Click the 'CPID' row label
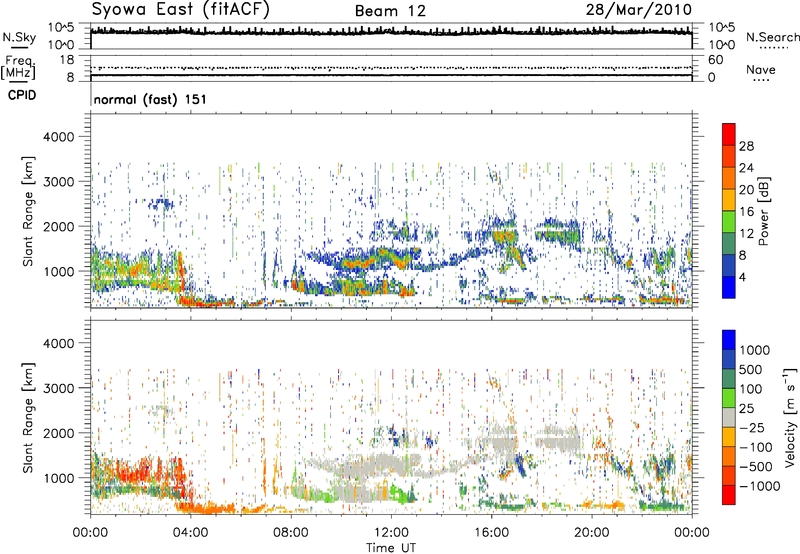Image resolution: width=800 pixels, height=554 pixels. click(x=22, y=95)
